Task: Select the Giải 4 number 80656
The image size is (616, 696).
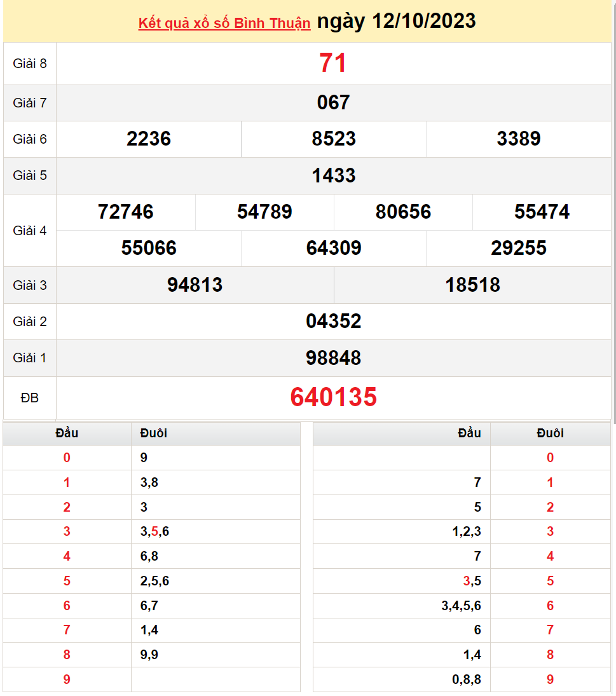Action: coord(403,212)
